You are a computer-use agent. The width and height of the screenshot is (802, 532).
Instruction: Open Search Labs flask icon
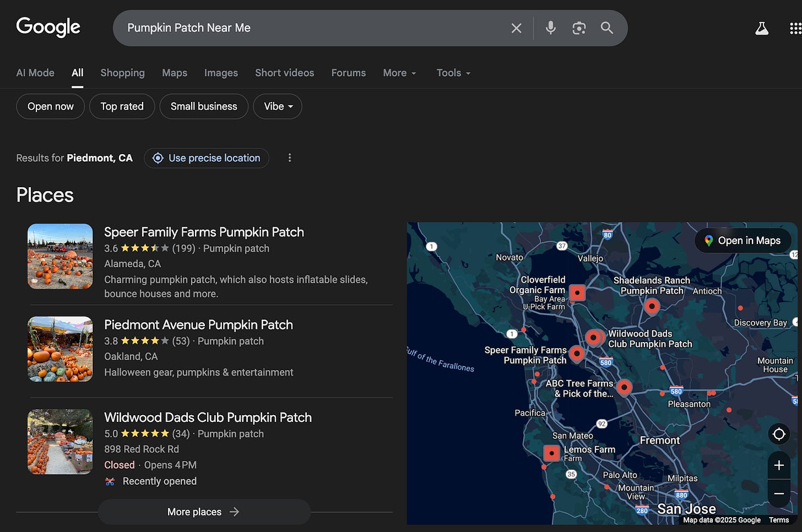pyautogui.click(x=762, y=29)
